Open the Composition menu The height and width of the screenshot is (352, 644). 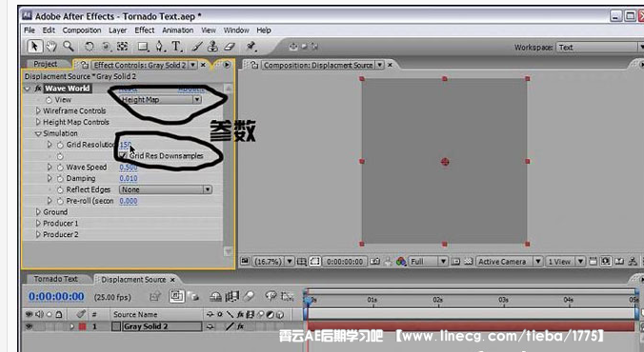tap(82, 30)
